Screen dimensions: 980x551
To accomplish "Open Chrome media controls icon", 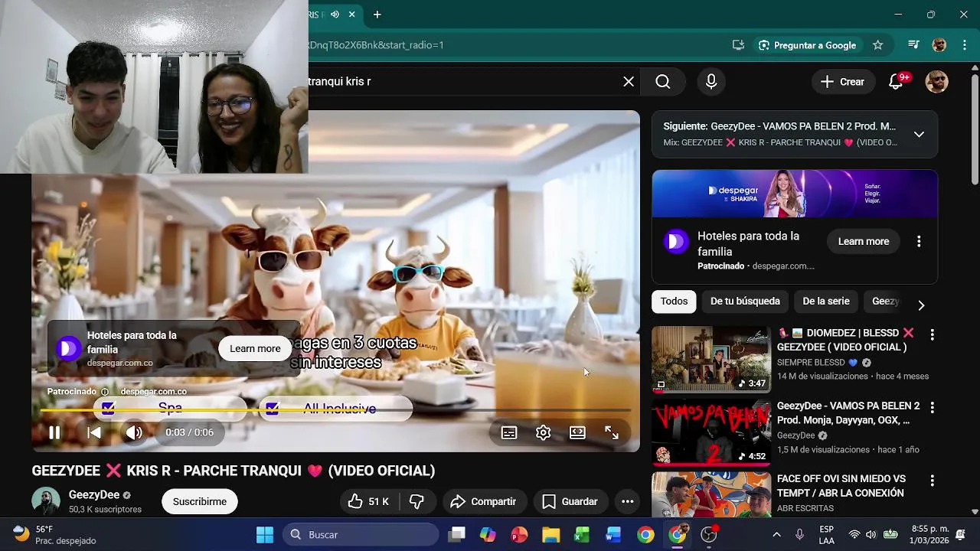I will (913, 45).
